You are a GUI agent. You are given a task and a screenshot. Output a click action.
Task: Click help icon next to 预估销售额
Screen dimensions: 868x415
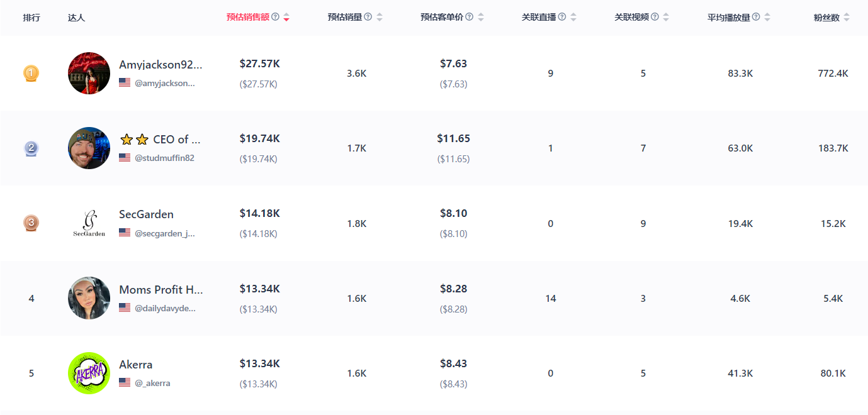click(275, 17)
